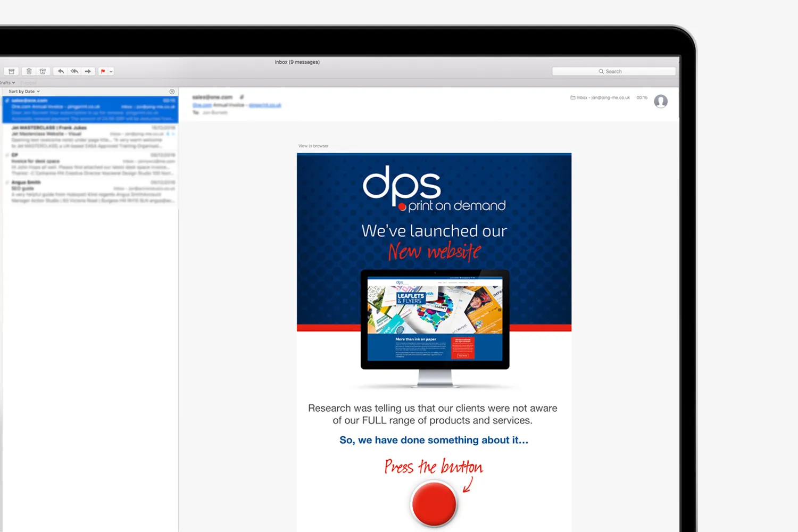Viewport: 798px width, 532px height.
Task: Click the Search field in the toolbar
Action: [x=614, y=71]
